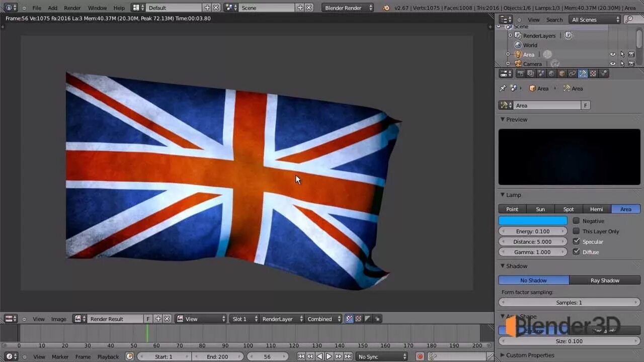Add new image next to Render Result
Image resolution: width=644 pixels, height=362 pixels.
point(158,319)
